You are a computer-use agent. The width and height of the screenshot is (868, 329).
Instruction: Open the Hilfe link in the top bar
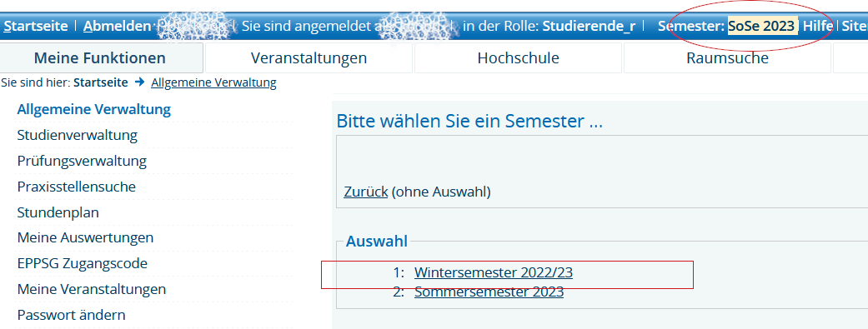coord(818,26)
